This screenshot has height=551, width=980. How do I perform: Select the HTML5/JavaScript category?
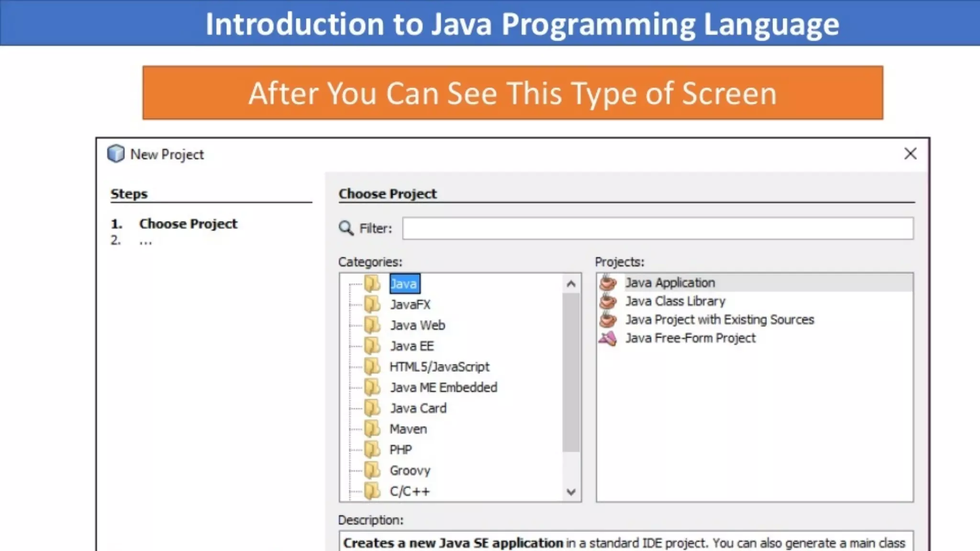click(x=439, y=367)
